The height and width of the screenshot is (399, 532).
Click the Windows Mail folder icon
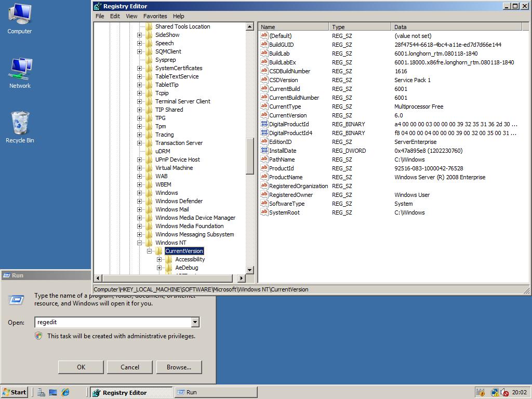(x=149, y=209)
